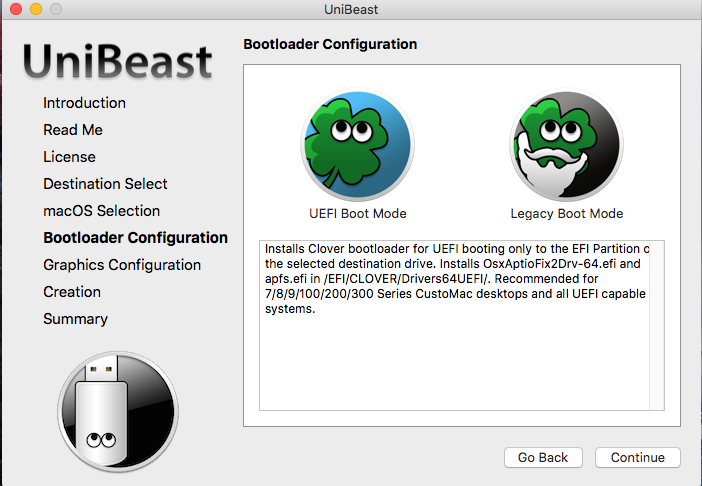Open the Introduction step in sidebar

click(84, 103)
